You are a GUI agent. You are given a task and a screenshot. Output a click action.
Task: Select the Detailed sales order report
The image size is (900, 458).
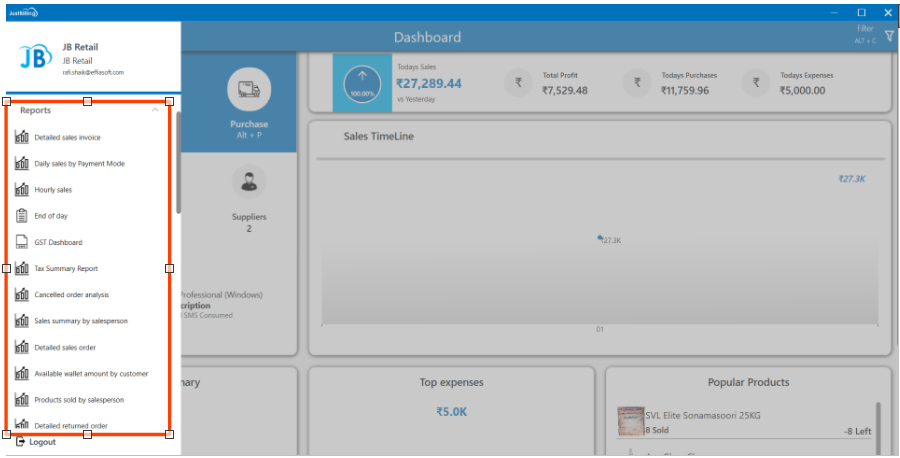point(66,347)
